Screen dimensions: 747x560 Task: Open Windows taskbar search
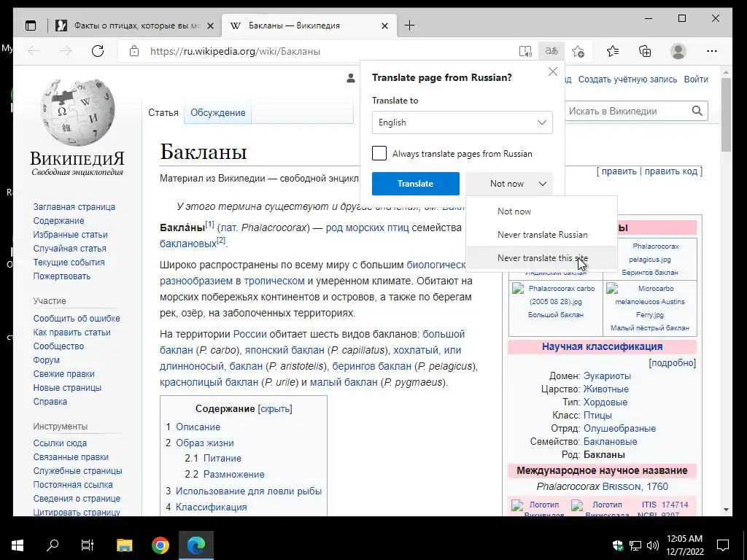(x=53, y=545)
